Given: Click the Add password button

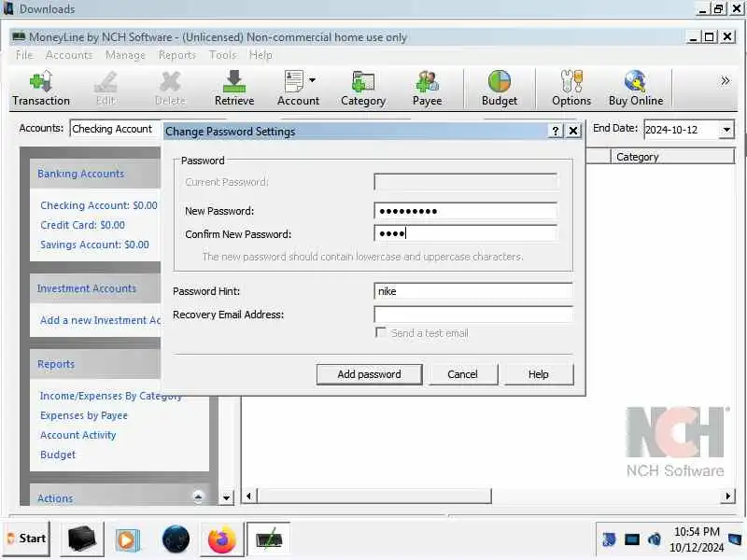Looking at the screenshot, I should click(369, 374).
